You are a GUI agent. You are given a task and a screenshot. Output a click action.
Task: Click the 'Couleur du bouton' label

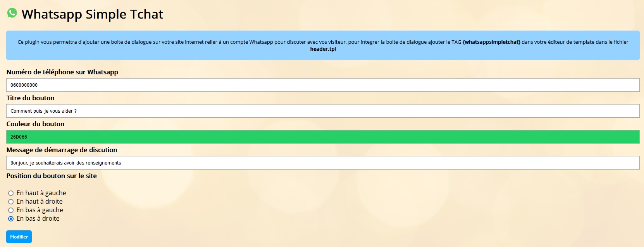36,124
